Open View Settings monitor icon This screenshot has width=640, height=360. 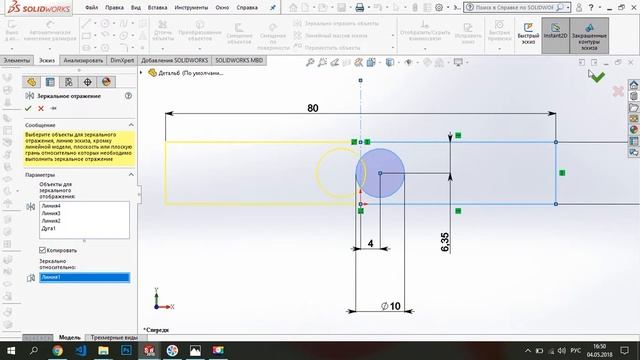coord(458,62)
